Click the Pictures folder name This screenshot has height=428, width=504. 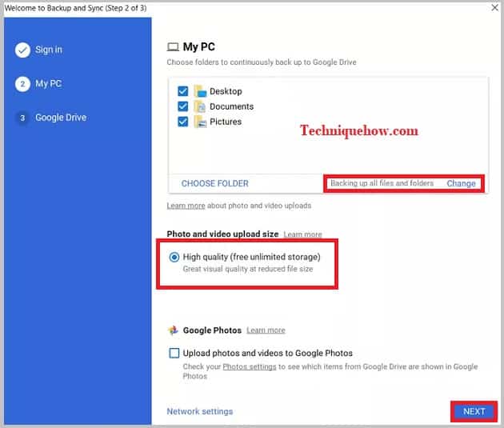226,122
